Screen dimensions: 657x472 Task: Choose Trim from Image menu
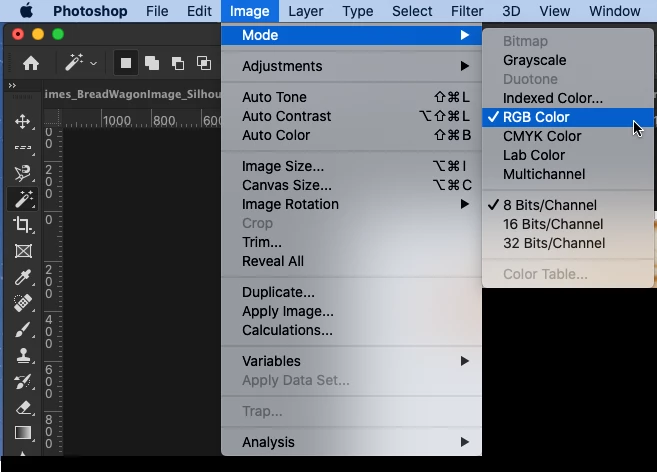tap(352, 242)
